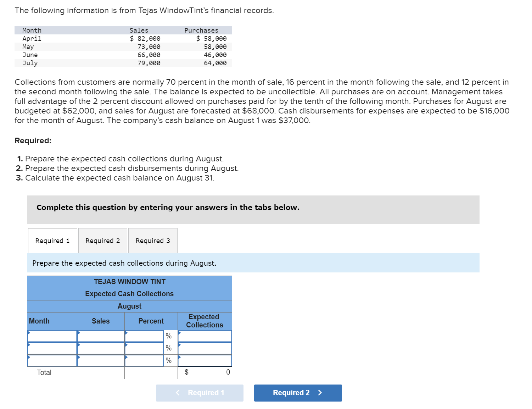Screen dimensions: 532x409
Task: Click the April row label in records
Action: pos(32,38)
